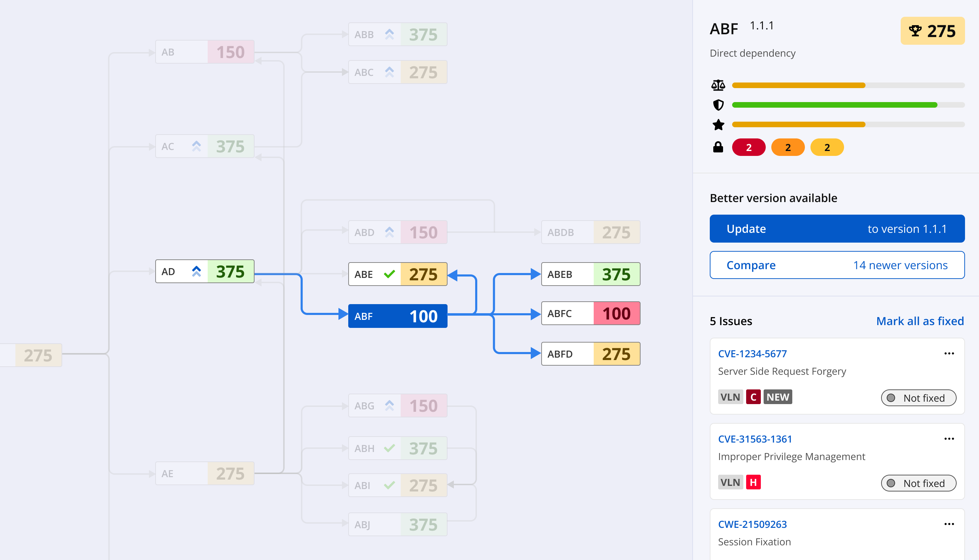Expand the upgrade chevron on the ABG node
The height and width of the screenshot is (560, 979).
pyautogui.click(x=390, y=405)
